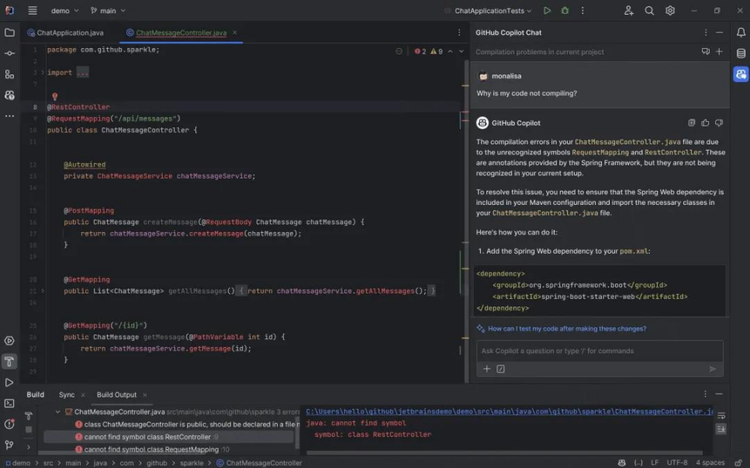The image size is (750, 468).
Task: Open the Commit tool window
Action: pos(10,53)
